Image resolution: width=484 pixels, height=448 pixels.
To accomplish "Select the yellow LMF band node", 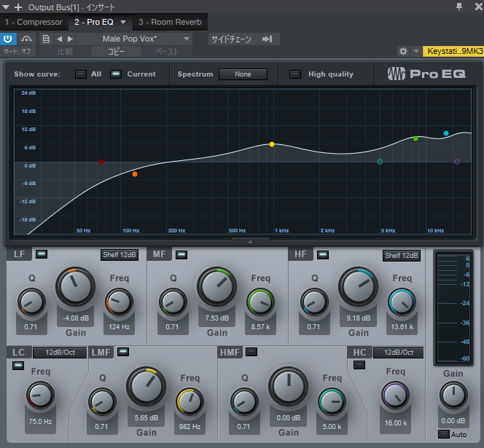I will [x=272, y=144].
